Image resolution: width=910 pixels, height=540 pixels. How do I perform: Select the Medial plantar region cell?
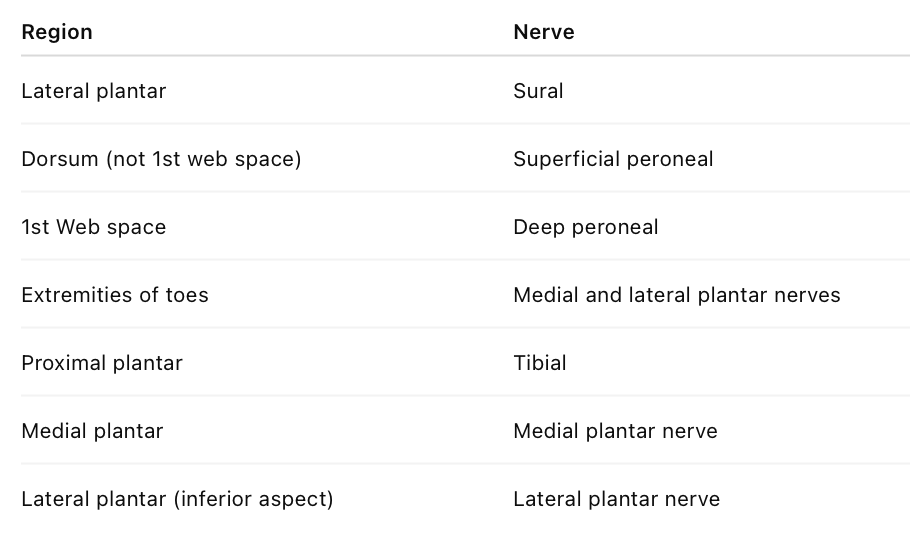click(x=92, y=431)
